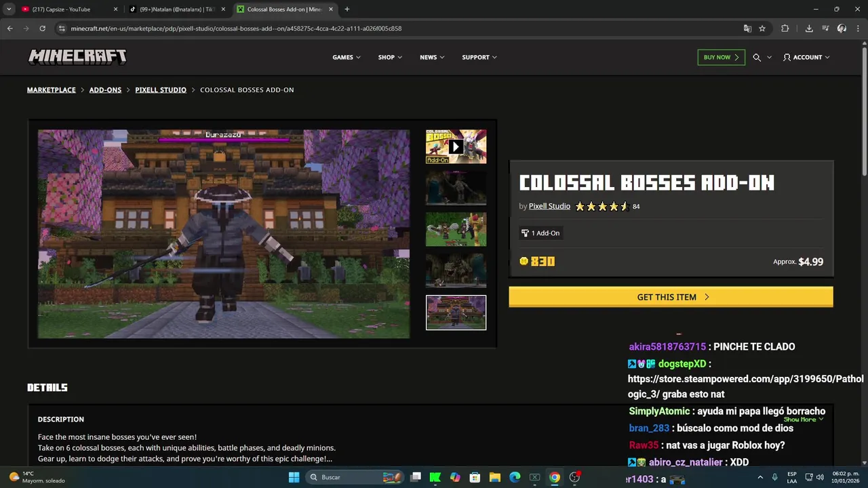Open the Account dropdown
This screenshot has width=868, height=488.
point(806,58)
